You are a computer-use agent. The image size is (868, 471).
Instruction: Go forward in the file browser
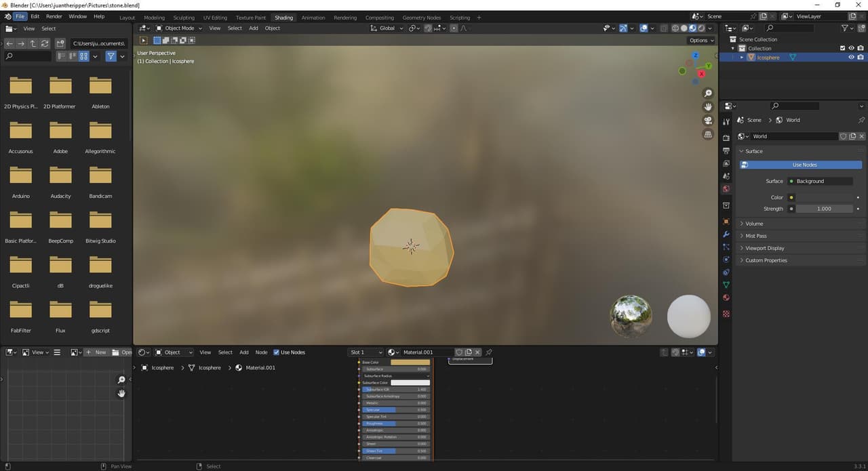tap(21, 43)
